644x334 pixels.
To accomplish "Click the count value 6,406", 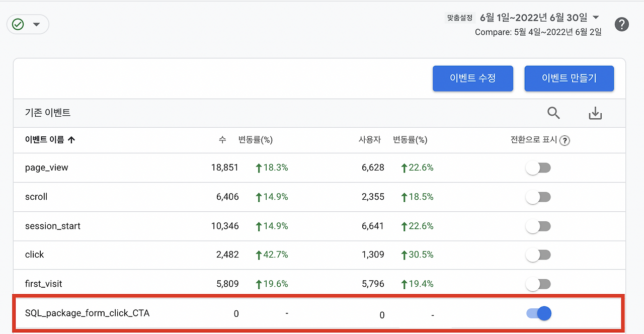I will pos(227,197).
